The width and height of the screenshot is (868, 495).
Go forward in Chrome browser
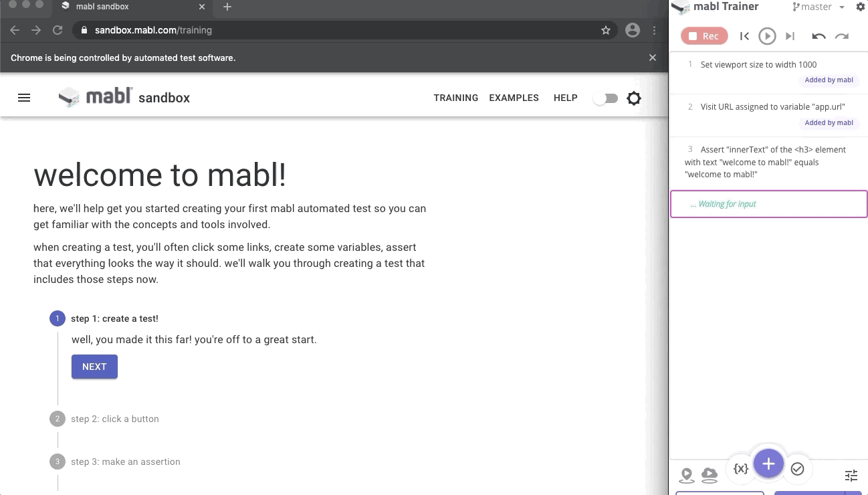36,30
